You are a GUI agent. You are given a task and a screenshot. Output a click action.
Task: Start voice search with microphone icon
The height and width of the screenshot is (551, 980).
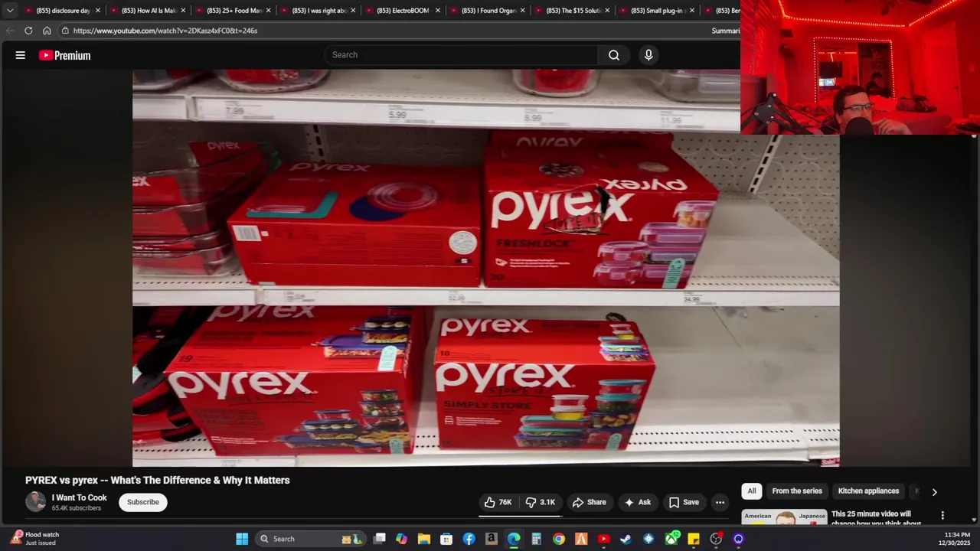pos(648,55)
